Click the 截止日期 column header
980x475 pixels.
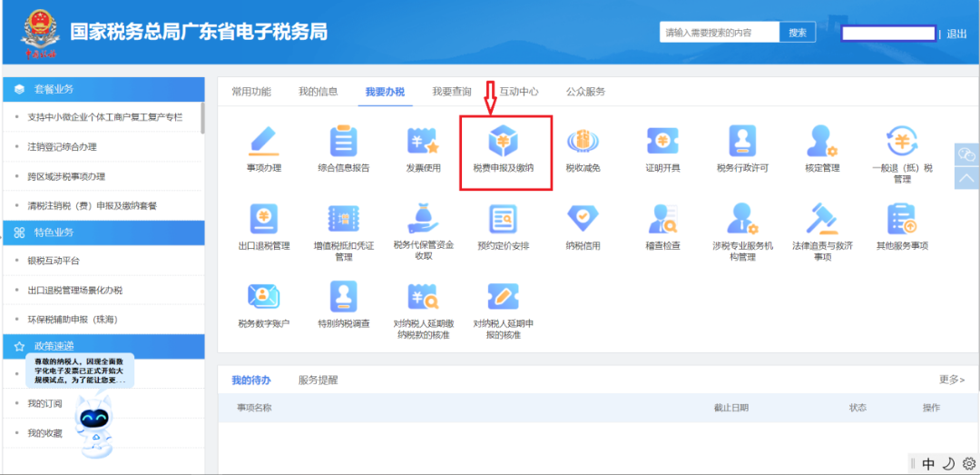pos(731,408)
